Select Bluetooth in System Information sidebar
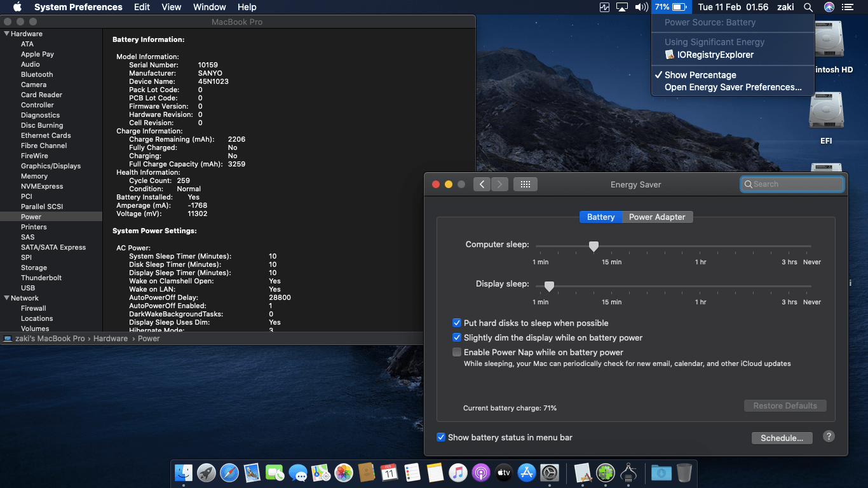This screenshot has height=488, width=868. pyautogui.click(x=37, y=74)
